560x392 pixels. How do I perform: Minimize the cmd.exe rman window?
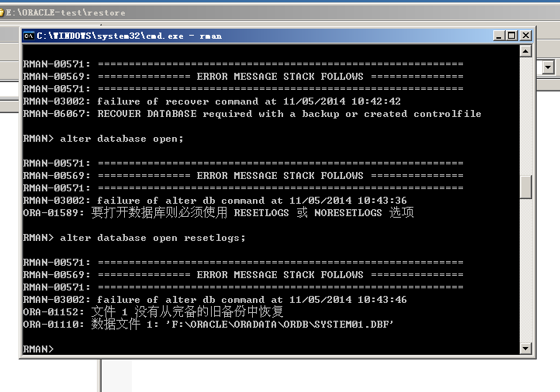point(499,36)
